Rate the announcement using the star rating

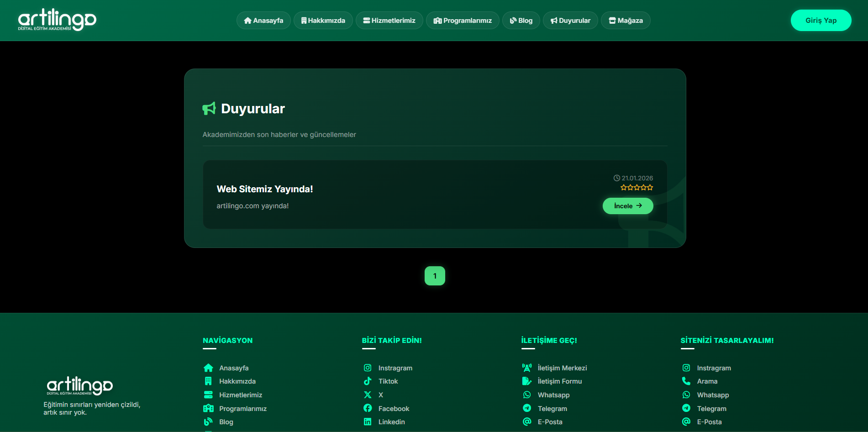coord(637,188)
